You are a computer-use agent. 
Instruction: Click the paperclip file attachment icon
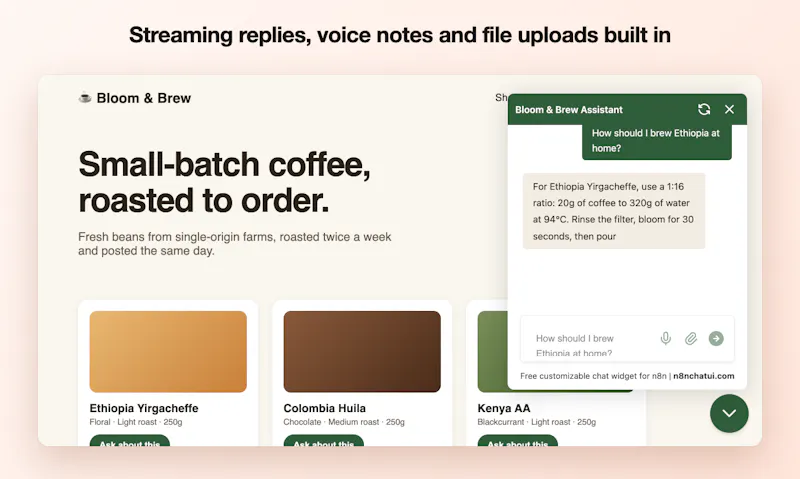[691, 338]
